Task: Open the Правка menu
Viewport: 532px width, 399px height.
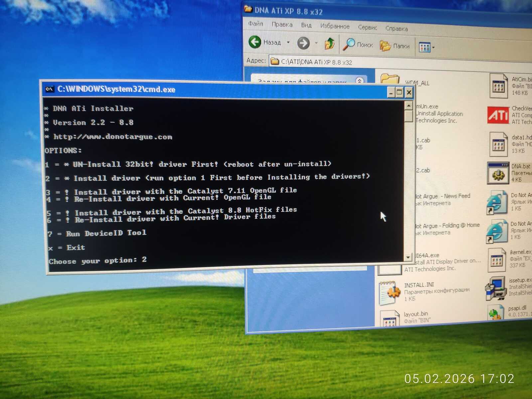Action: (282, 25)
